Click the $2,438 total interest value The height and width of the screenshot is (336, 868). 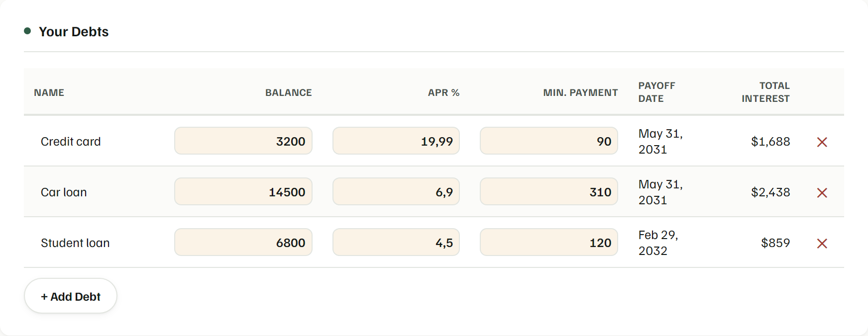[770, 192]
